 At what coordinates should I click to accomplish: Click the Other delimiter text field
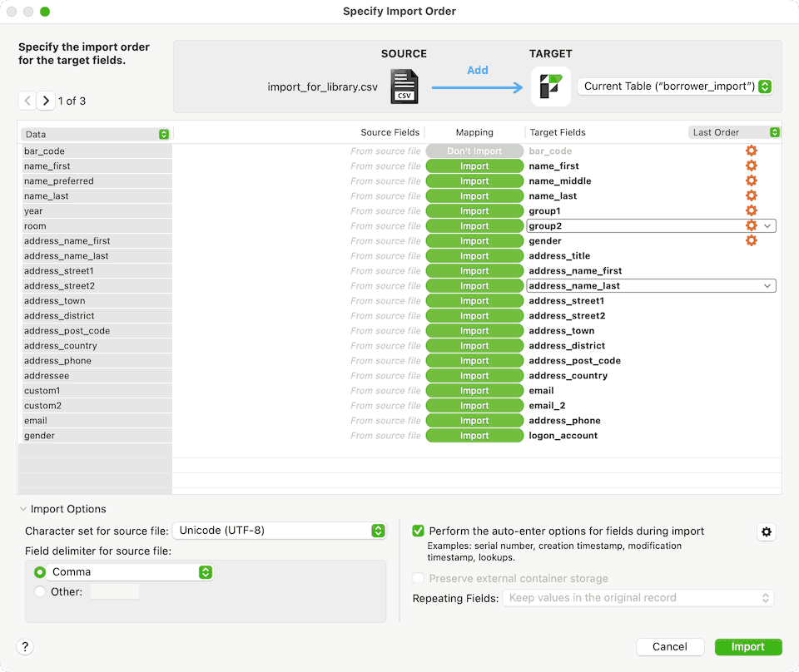114,592
